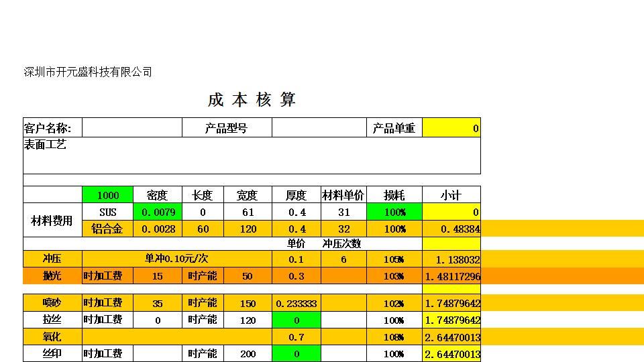
Task: Select the stamping subtotal 1.138032
Action: [x=451, y=259]
